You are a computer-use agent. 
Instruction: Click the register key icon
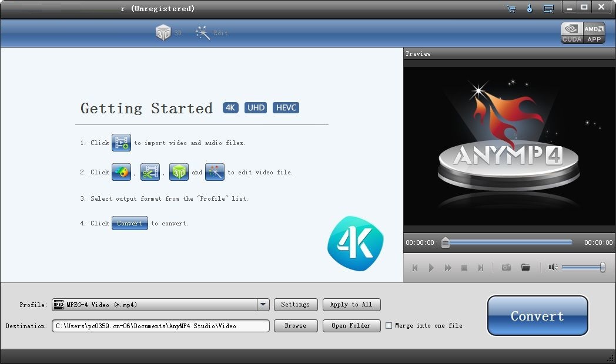530,8
